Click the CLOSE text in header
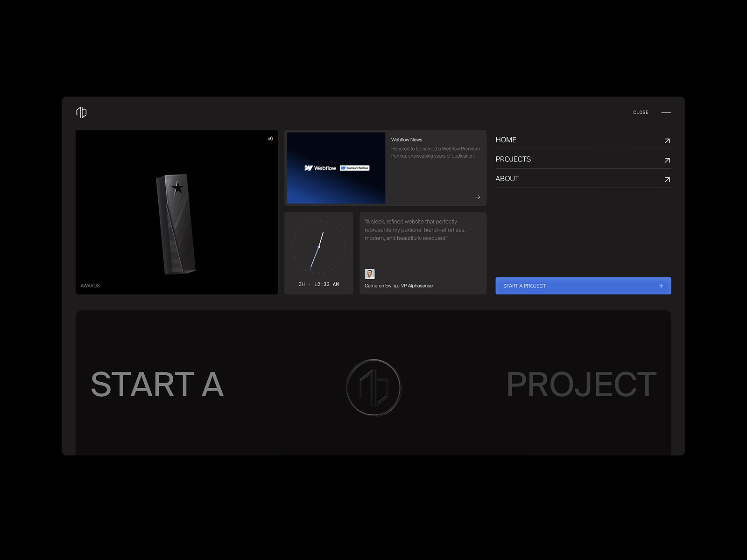This screenshot has width=747, height=560. [x=641, y=112]
